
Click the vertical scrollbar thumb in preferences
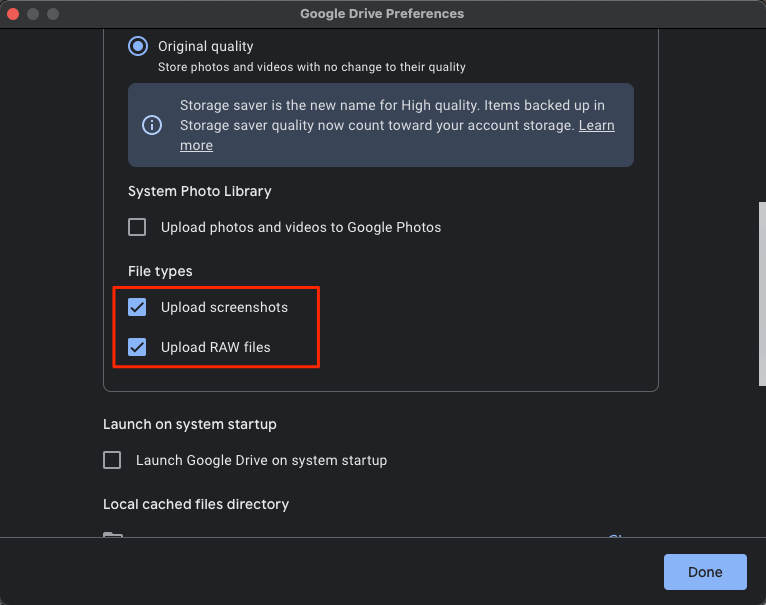762,294
